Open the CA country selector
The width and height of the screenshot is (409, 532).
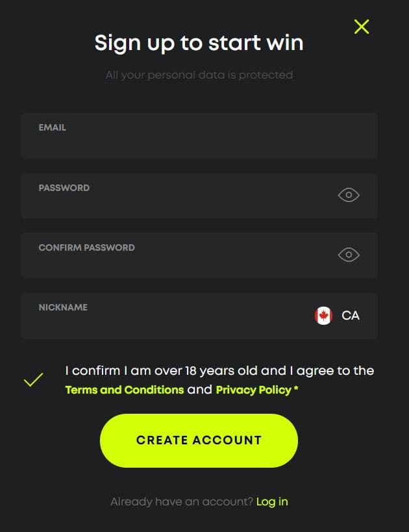(x=337, y=316)
